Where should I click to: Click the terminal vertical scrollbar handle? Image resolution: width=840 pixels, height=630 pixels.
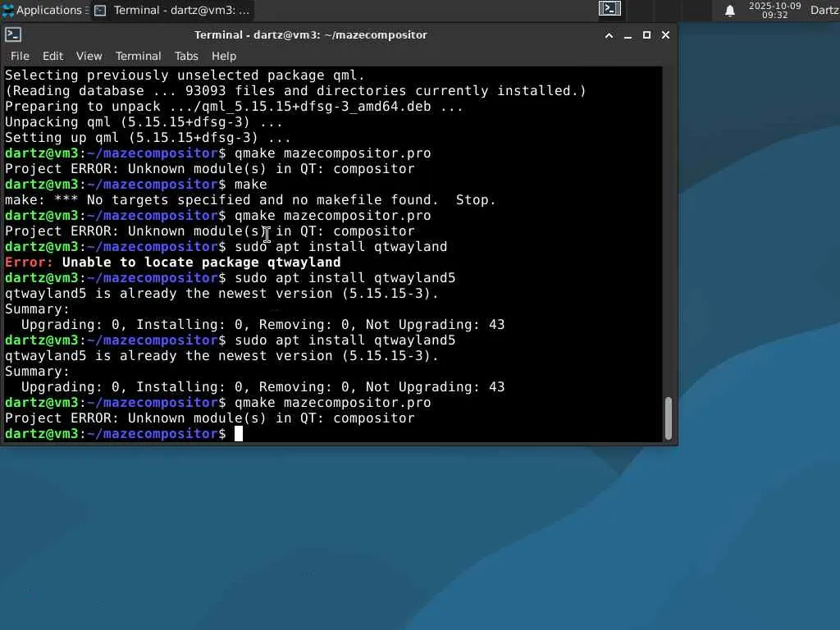(x=668, y=418)
